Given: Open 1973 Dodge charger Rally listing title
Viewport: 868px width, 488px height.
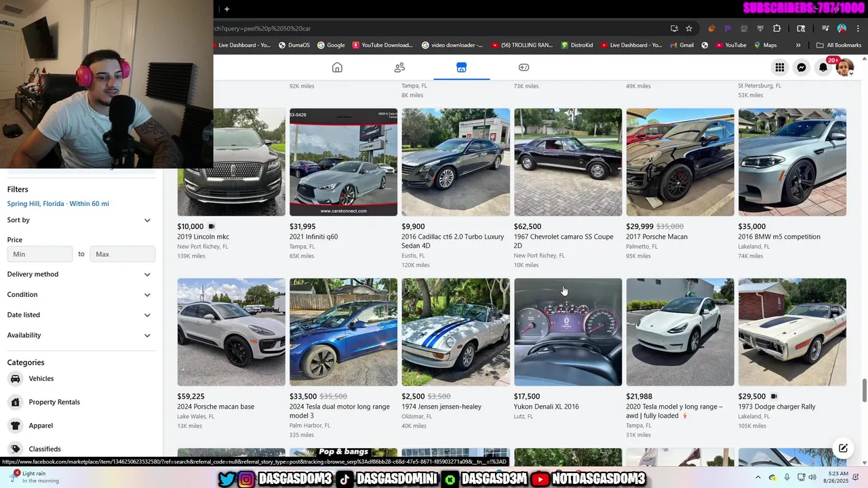Looking at the screenshot, I should (x=776, y=407).
